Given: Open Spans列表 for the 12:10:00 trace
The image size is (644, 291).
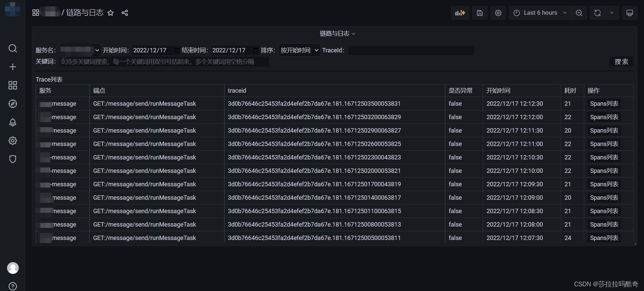Looking at the screenshot, I should (604, 171).
